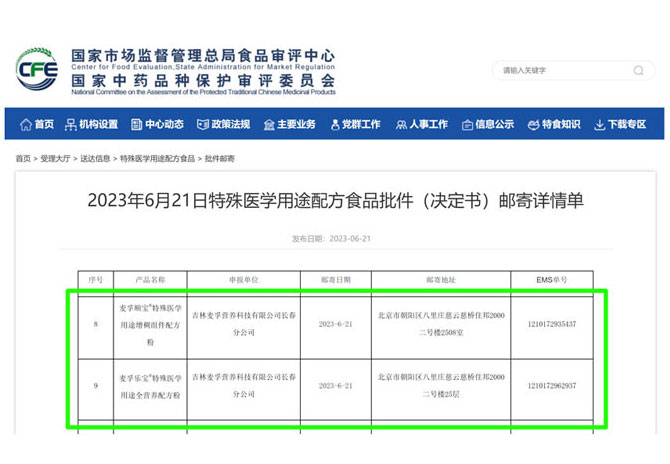
Task: Click the 发布日期: 2023-06-21 text
Action: (331, 238)
